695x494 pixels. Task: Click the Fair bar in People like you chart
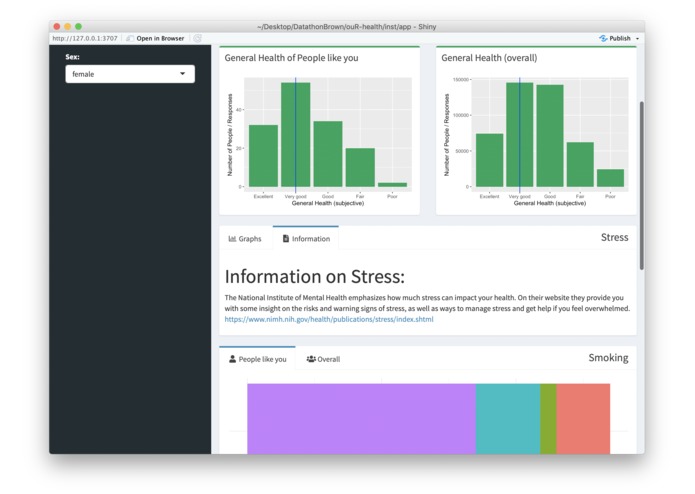pyautogui.click(x=360, y=167)
